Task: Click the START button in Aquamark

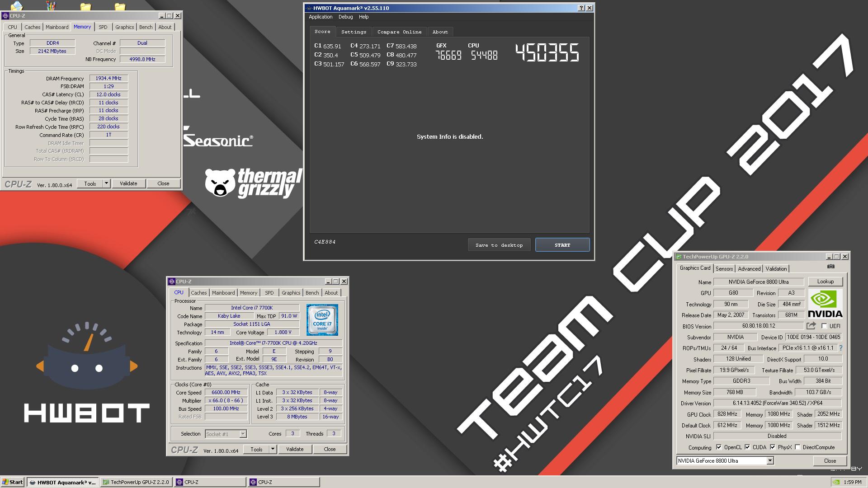Action: point(562,245)
